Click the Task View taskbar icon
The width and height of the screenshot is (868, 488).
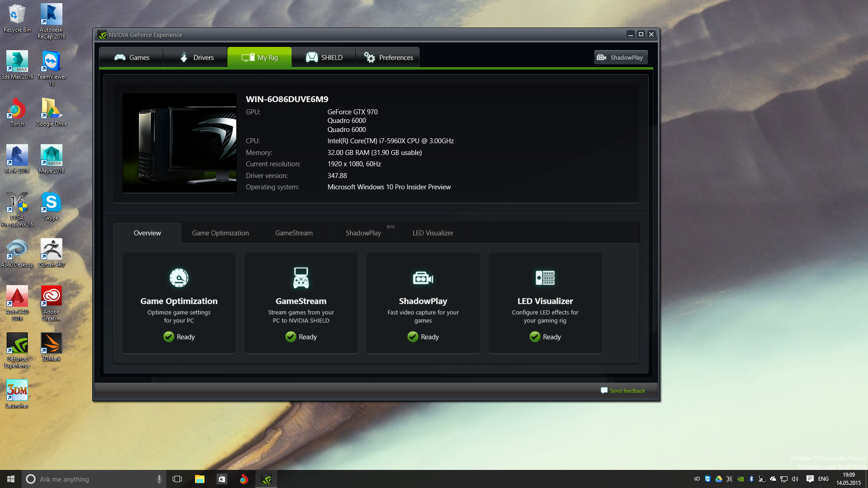point(177,479)
